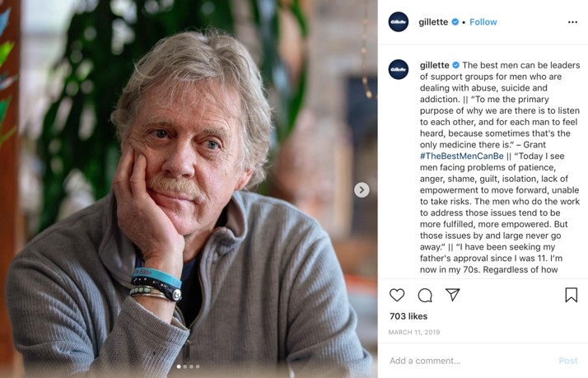This screenshot has height=378, width=588.
Task: View the 703 likes list
Action: click(x=408, y=316)
